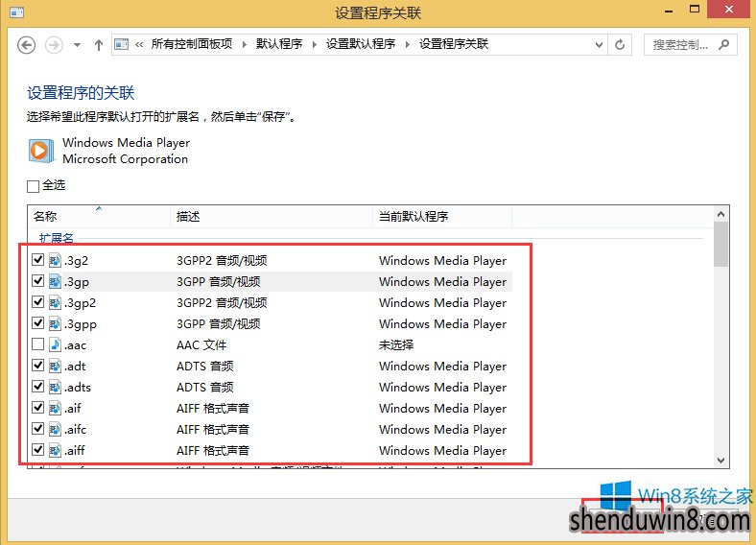The height and width of the screenshot is (545, 756).
Task: Click the .aiff file type icon
Action: [55, 450]
